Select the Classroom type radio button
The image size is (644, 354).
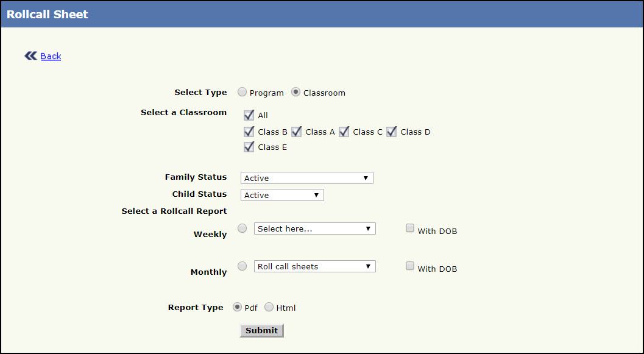(296, 93)
